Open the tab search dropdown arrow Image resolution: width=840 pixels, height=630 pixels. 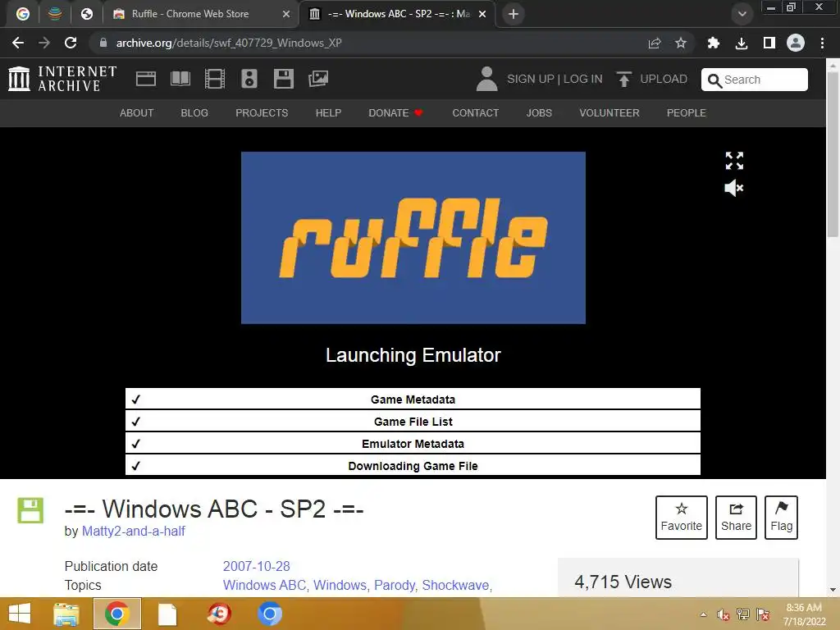[x=742, y=14]
